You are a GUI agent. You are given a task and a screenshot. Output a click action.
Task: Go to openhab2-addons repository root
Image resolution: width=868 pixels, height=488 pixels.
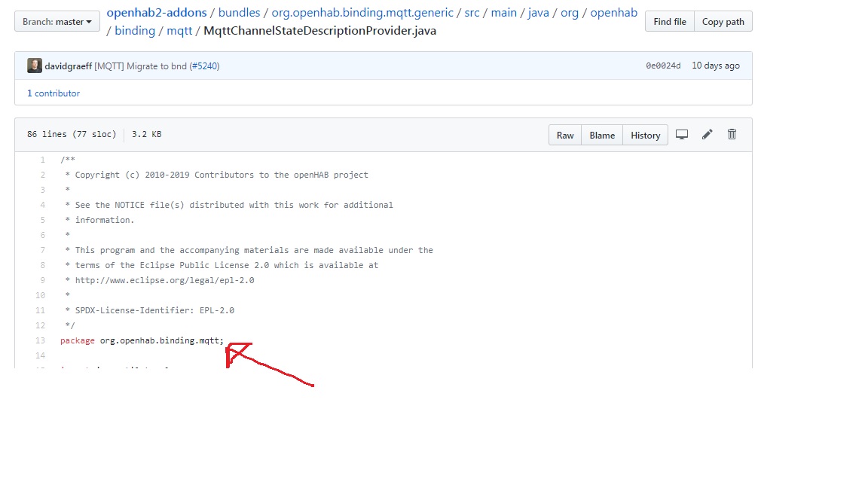click(157, 12)
